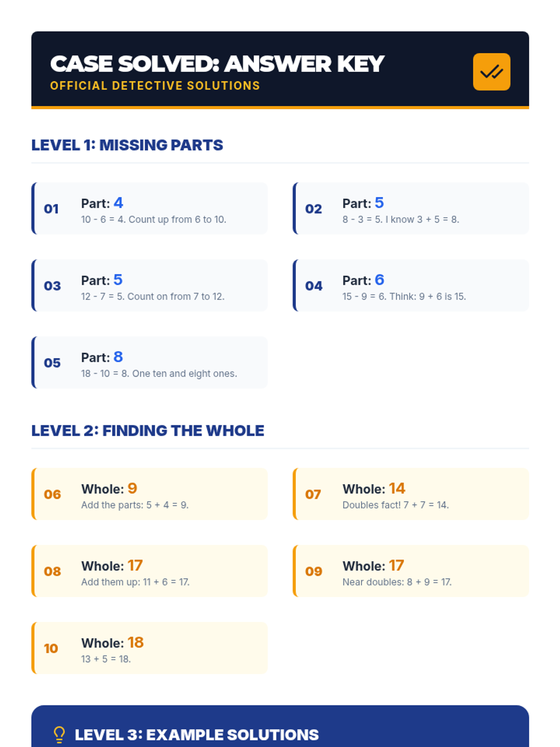Click answer card 09 near doubles
Viewport: 560px width, 747px height.
coord(411,571)
